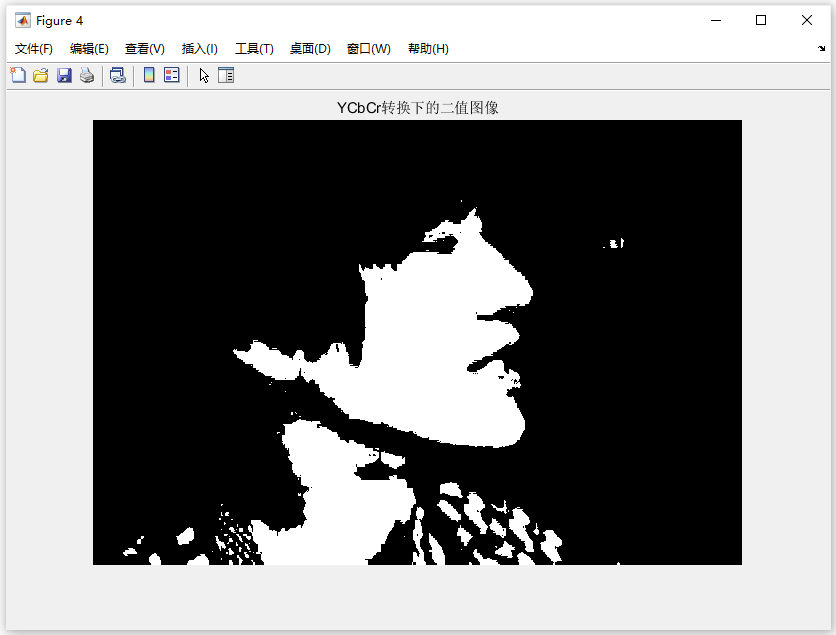This screenshot has height=635, width=836.
Task: Open the 编辑(E) menu
Action: tap(89, 49)
